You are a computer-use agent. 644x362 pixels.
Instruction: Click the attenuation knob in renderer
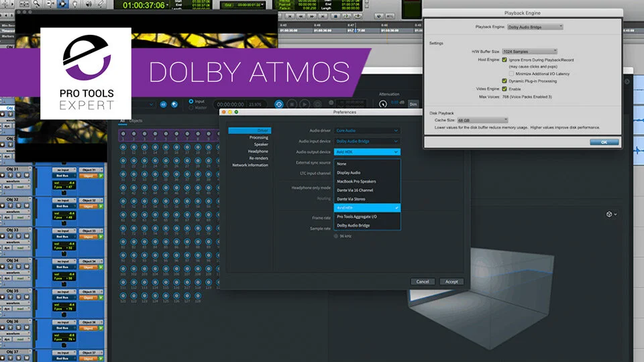(x=383, y=105)
